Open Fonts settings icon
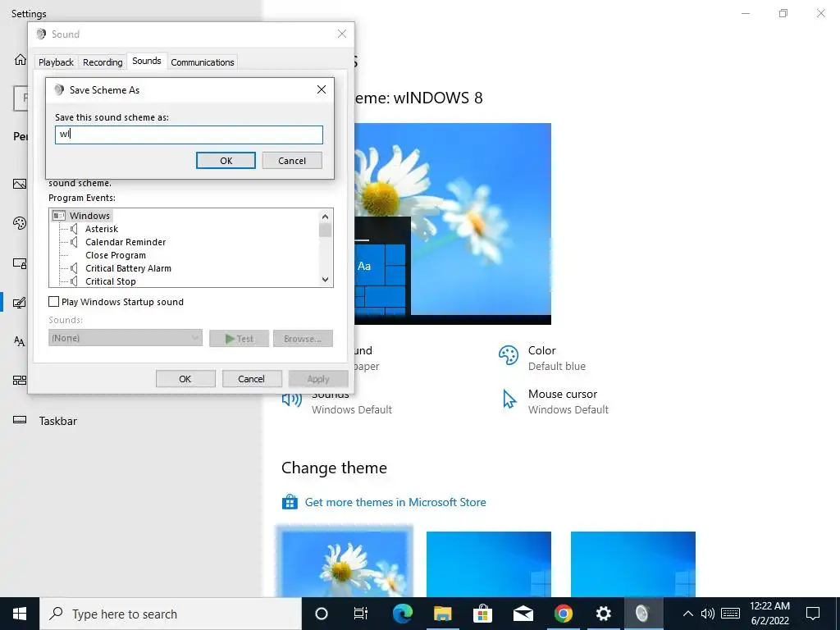 [x=20, y=341]
